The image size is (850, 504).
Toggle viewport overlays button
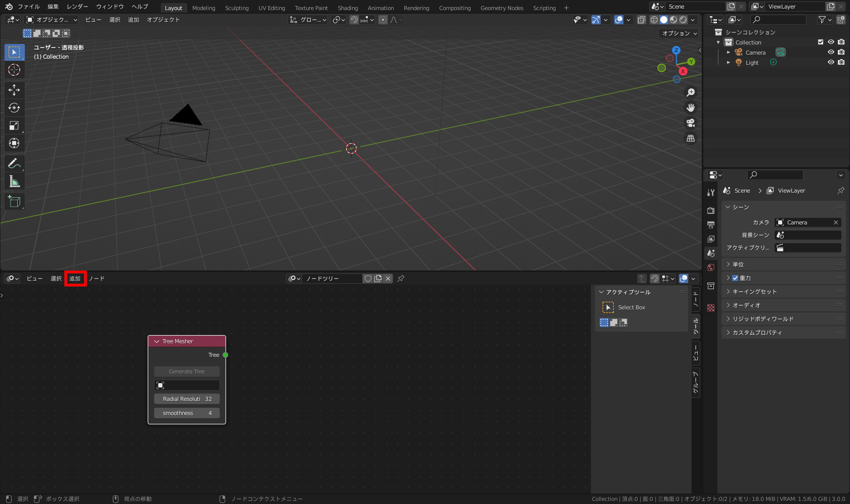tap(619, 20)
